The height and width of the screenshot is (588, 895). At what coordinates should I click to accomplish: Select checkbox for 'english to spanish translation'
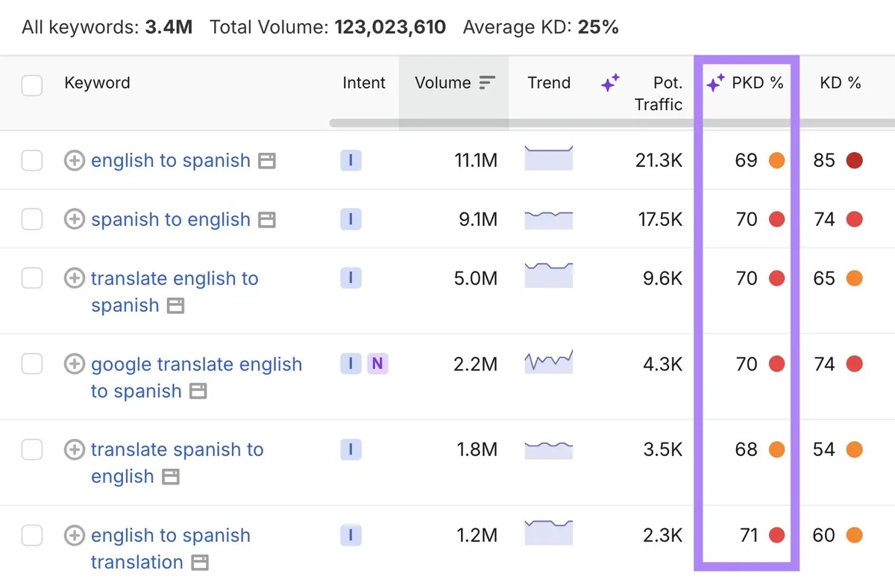pyautogui.click(x=32, y=535)
